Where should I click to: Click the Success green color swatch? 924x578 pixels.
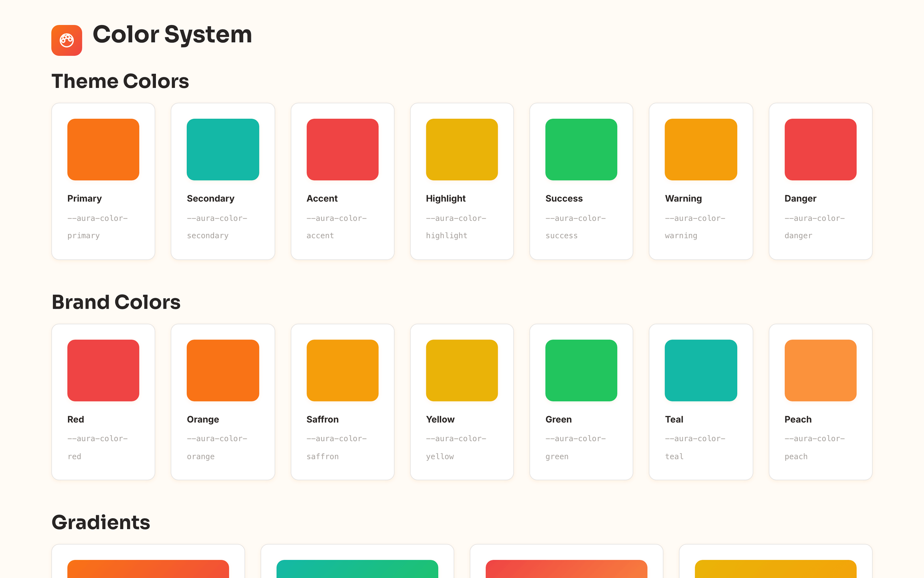click(x=581, y=150)
